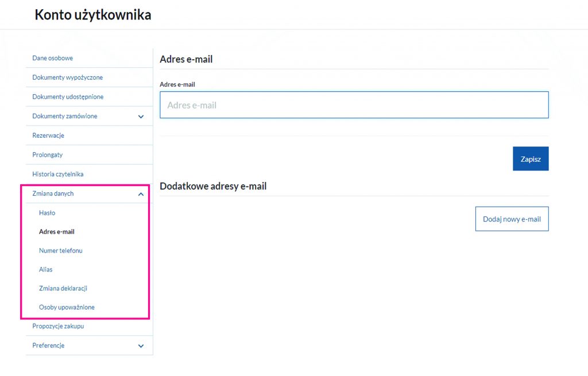Open Prolongaty menu entry
The height and width of the screenshot is (376, 588).
(x=48, y=155)
